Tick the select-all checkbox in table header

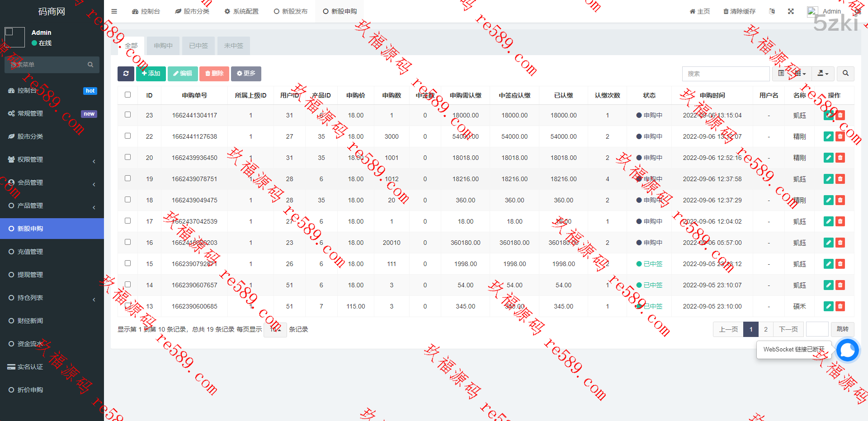tap(127, 95)
